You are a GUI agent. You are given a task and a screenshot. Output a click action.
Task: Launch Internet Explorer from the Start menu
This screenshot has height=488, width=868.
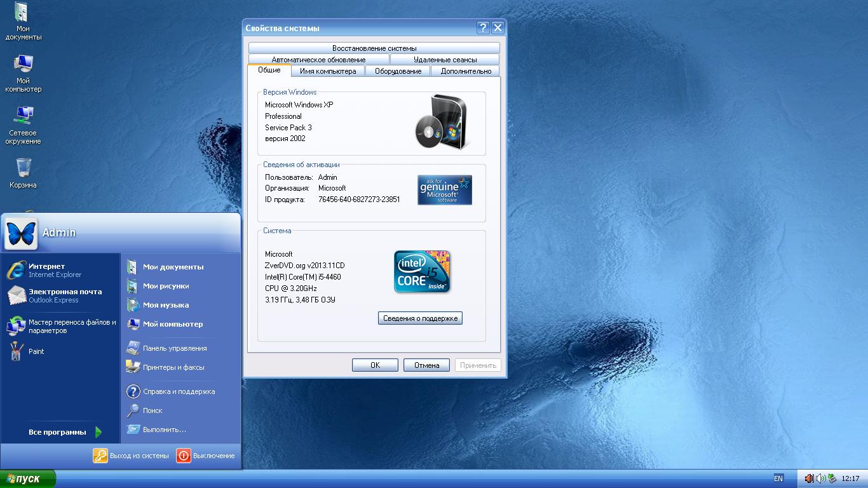[x=60, y=270]
